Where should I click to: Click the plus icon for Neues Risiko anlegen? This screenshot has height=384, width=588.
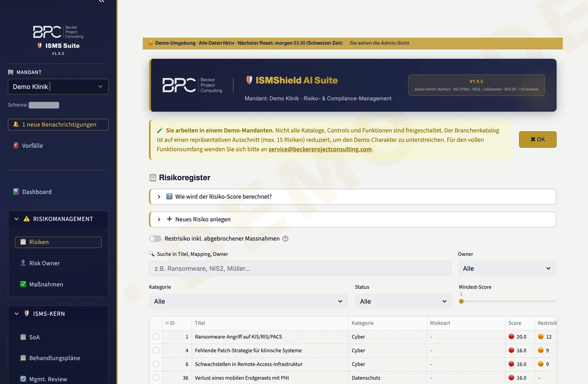coord(169,219)
